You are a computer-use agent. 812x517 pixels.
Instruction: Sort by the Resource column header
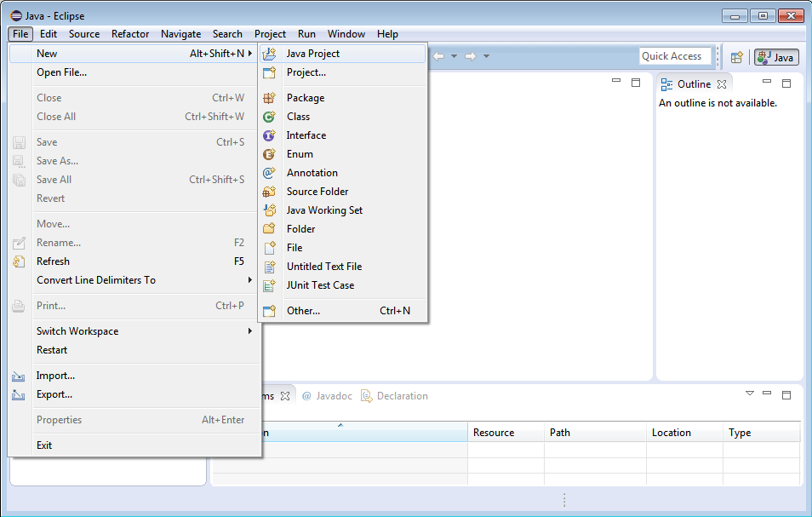(x=506, y=433)
